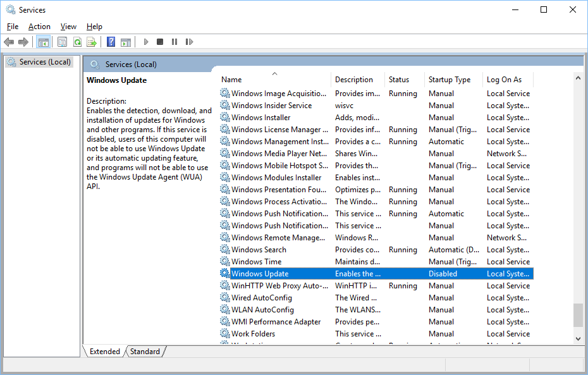Click the The WLANS... description cell
The image size is (588, 375).
[358, 309]
